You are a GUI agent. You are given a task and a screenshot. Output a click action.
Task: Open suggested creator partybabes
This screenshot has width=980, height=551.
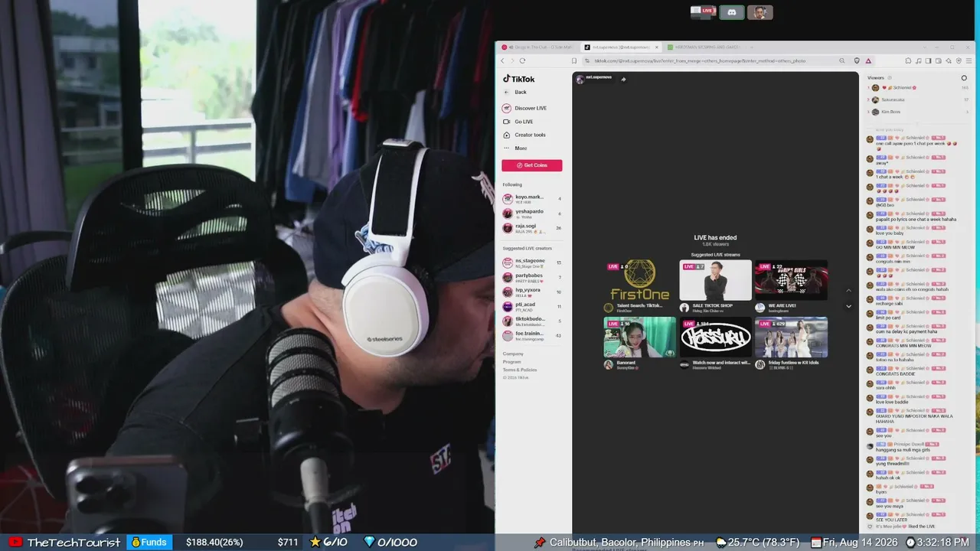pyautogui.click(x=532, y=277)
